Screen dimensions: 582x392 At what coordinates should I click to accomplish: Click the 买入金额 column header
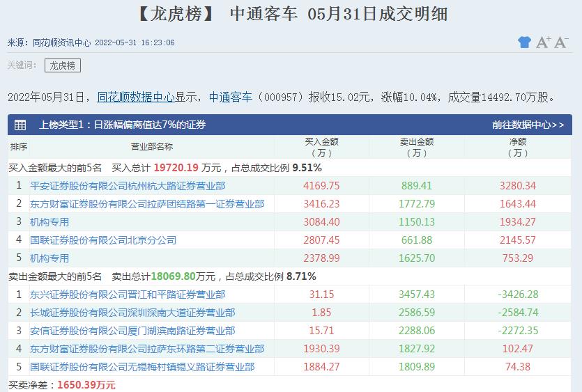point(321,147)
